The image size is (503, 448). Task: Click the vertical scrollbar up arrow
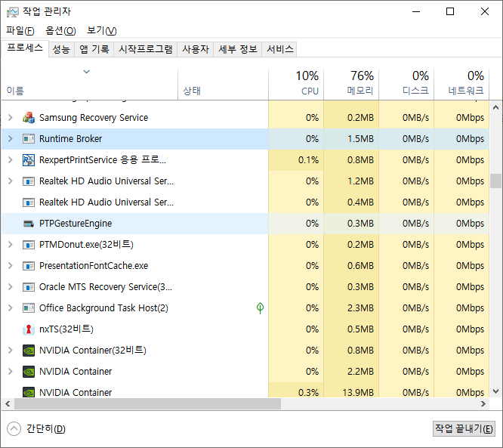pyautogui.click(x=495, y=107)
